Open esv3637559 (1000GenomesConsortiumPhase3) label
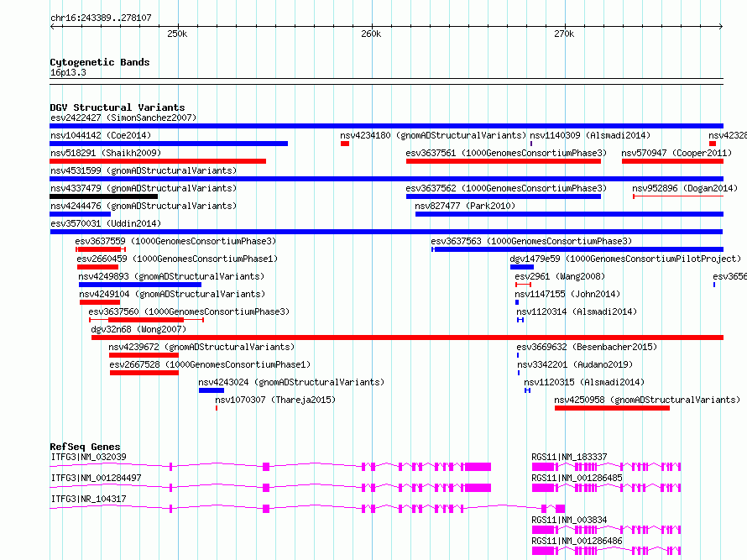The image size is (747, 560). 175,241
